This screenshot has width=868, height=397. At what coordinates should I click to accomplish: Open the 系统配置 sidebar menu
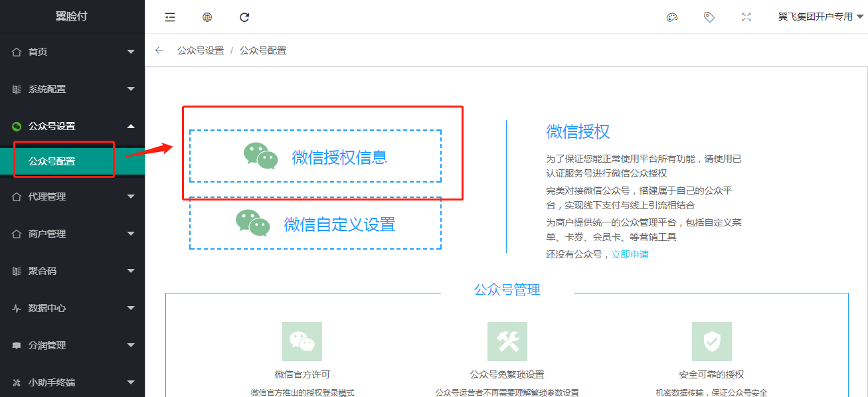click(x=72, y=89)
